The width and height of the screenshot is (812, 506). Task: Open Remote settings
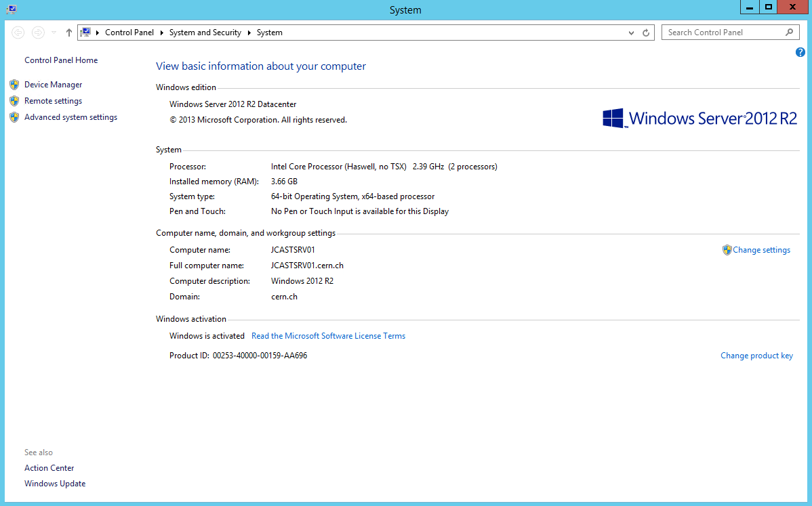[54, 101]
